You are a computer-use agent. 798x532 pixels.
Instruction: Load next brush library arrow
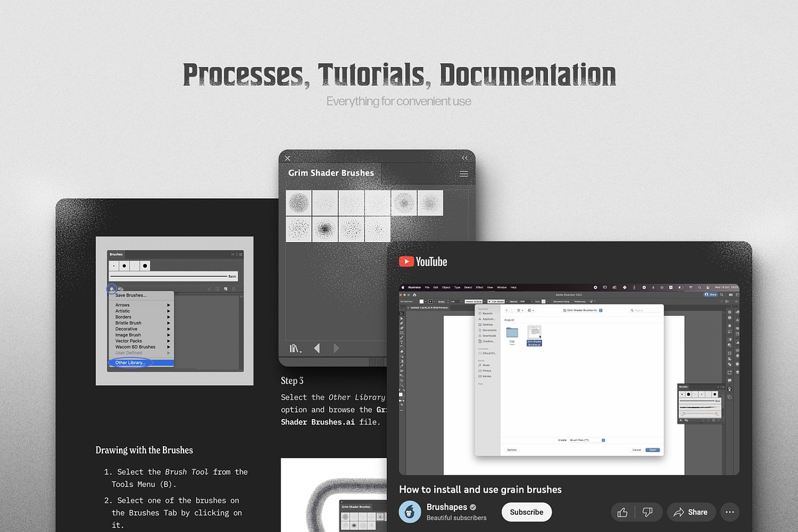point(336,348)
